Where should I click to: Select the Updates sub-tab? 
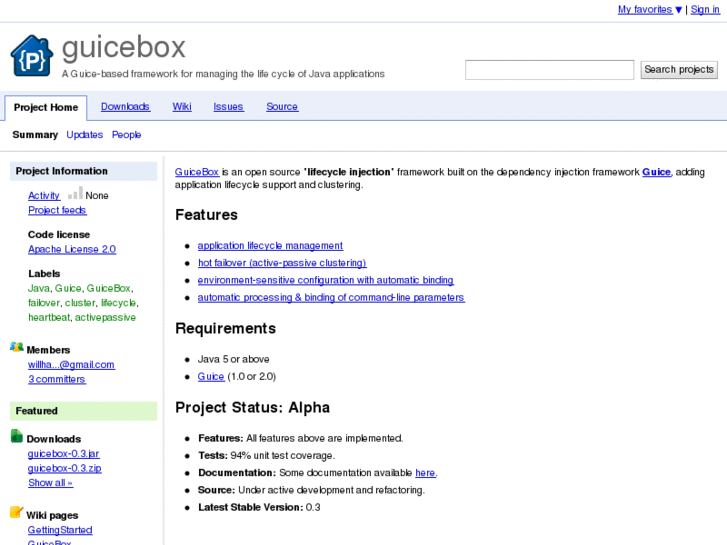85,135
